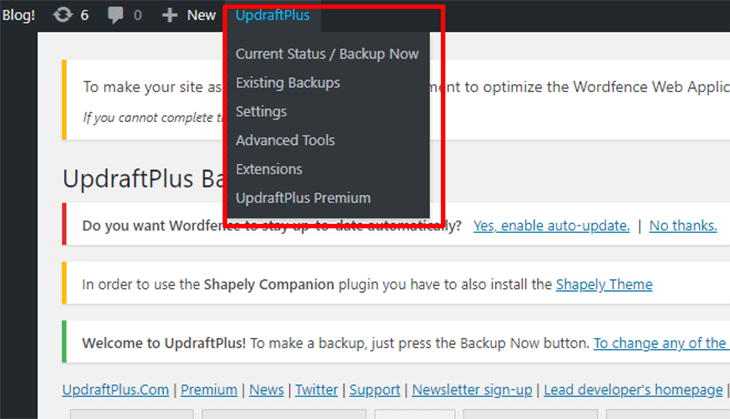Open the UpdraftPlus admin bar menu
The height and width of the screenshot is (419, 730).
[x=272, y=15]
